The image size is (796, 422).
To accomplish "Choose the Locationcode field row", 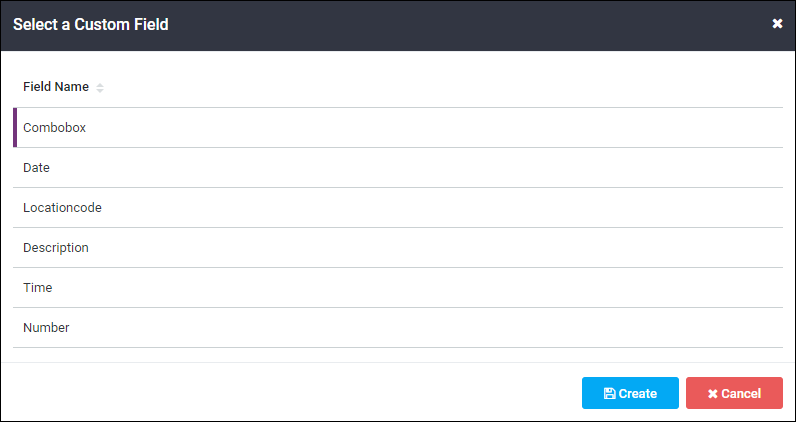I will 398,208.
